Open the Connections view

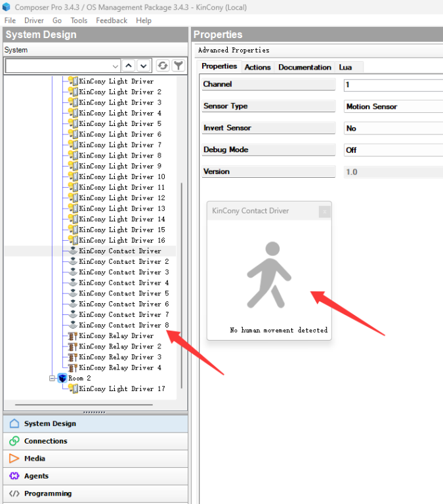95,441
